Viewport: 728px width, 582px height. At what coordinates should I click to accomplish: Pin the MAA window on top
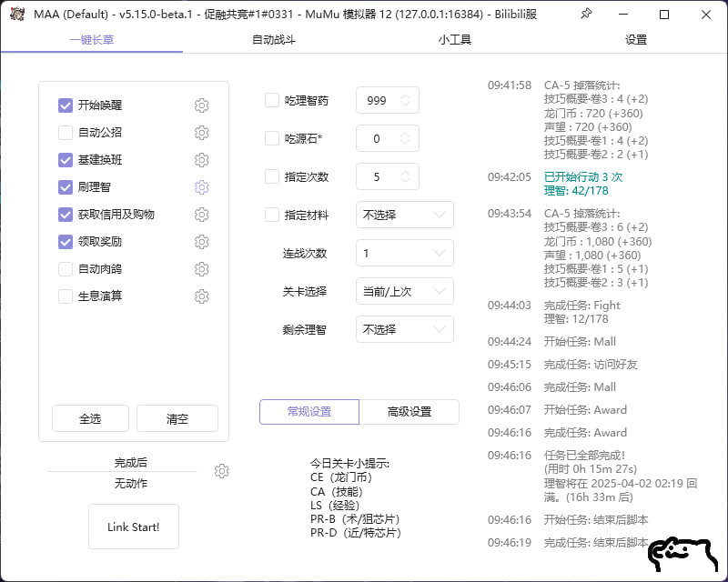point(586,15)
